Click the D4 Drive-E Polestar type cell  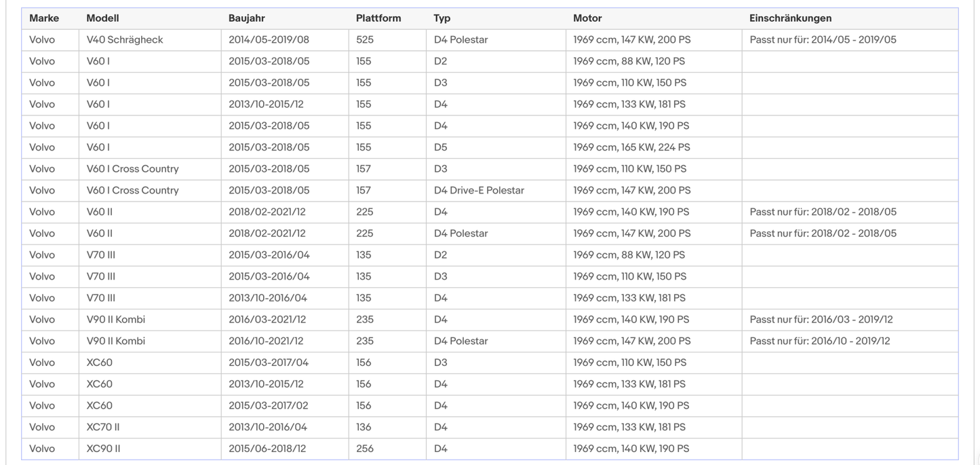[x=479, y=190]
